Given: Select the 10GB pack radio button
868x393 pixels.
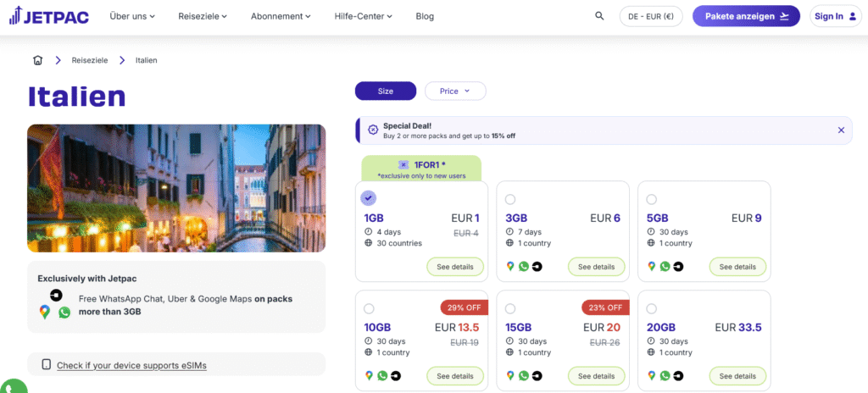Looking at the screenshot, I should click(x=369, y=308).
